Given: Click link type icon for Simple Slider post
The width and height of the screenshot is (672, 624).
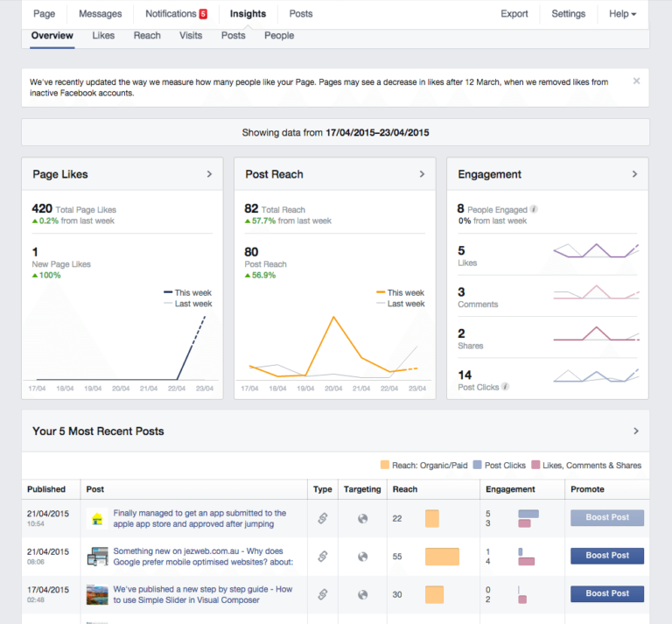Looking at the screenshot, I should [x=323, y=594].
